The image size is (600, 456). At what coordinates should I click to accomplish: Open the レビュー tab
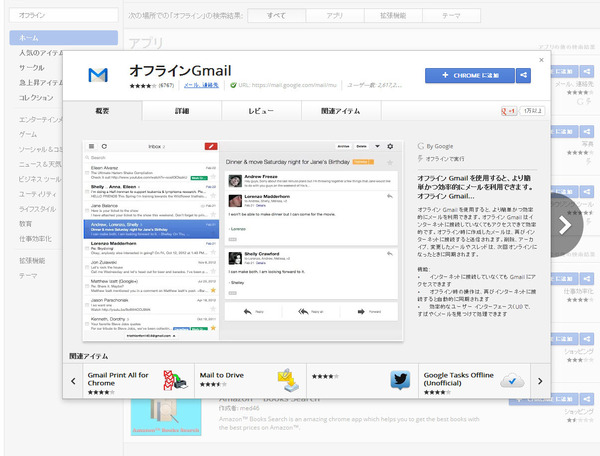coord(261,112)
